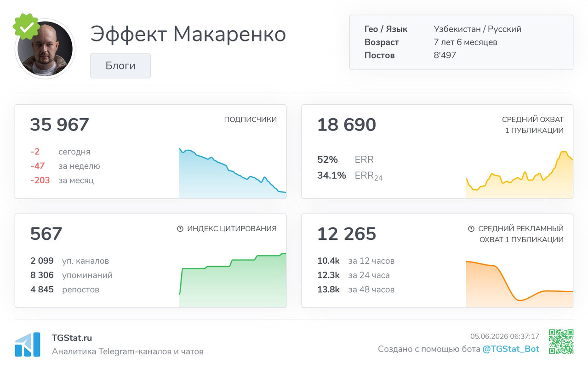
Task: Click the green QR code
Action: (x=561, y=341)
